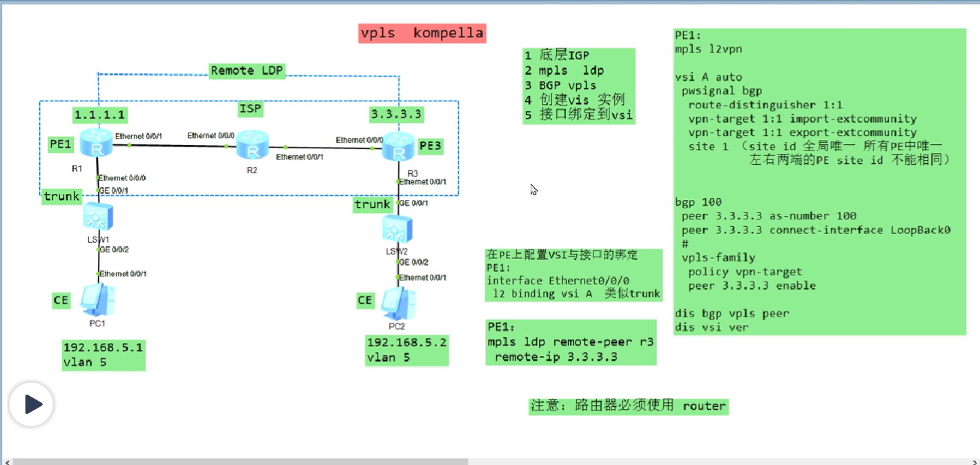Viewport: 980px width, 465px height.
Task: Click the '1.1.1.1' loopback address label
Action: 99,115
